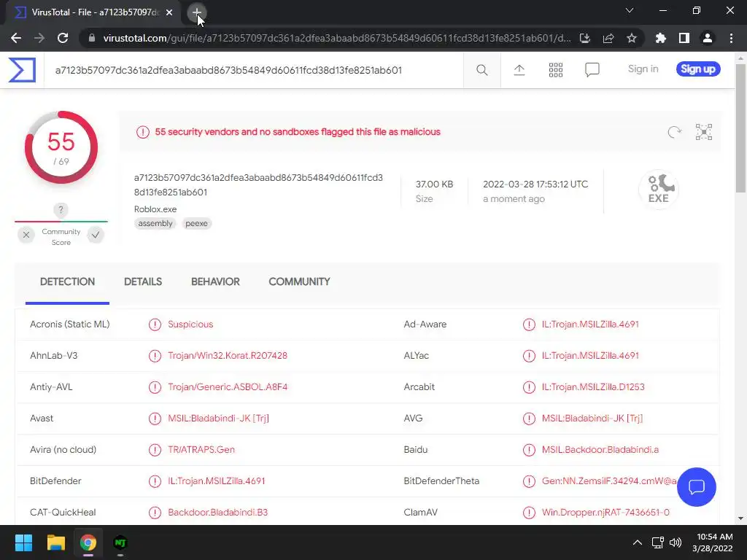The height and width of the screenshot is (560, 747).
Task: Close the VirusTotal browser tab
Action: pyautogui.click(x=169, y=13)
